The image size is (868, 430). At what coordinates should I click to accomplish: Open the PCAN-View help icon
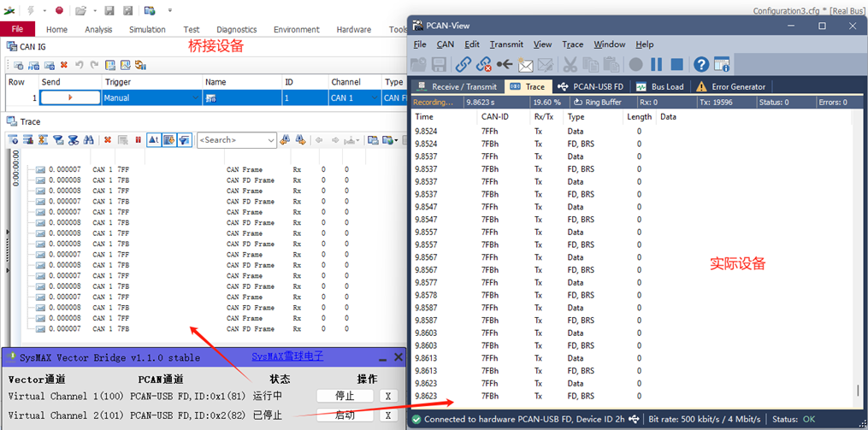click(x=700, y=65)
